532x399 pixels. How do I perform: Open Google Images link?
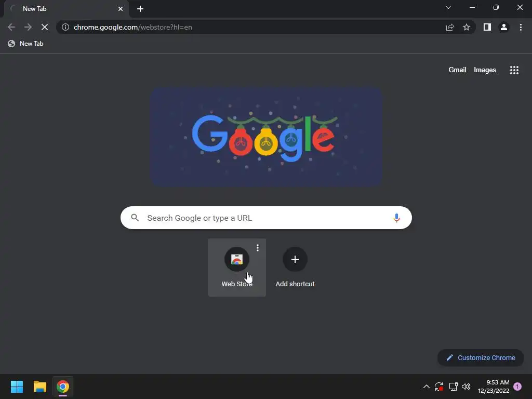click(485, 70)
